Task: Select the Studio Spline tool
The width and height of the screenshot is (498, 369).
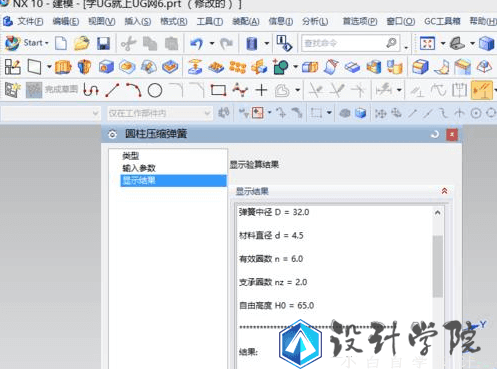Action: 240,90
